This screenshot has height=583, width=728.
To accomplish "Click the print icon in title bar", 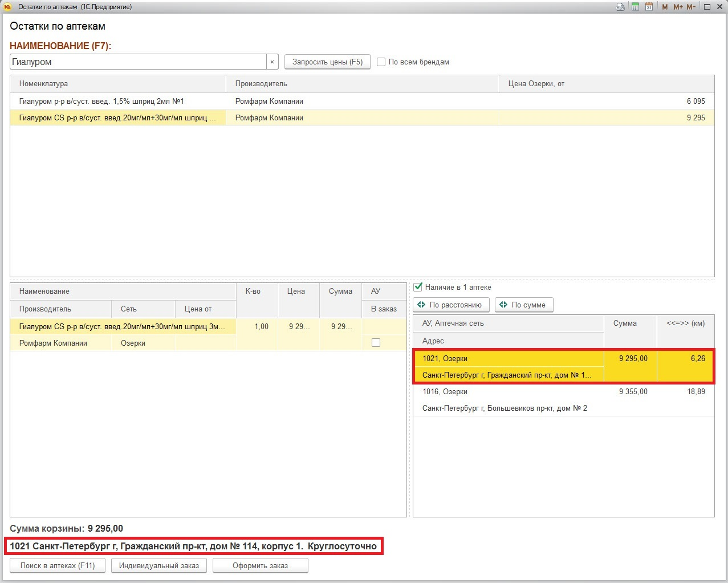I will [x=620, y=7].
